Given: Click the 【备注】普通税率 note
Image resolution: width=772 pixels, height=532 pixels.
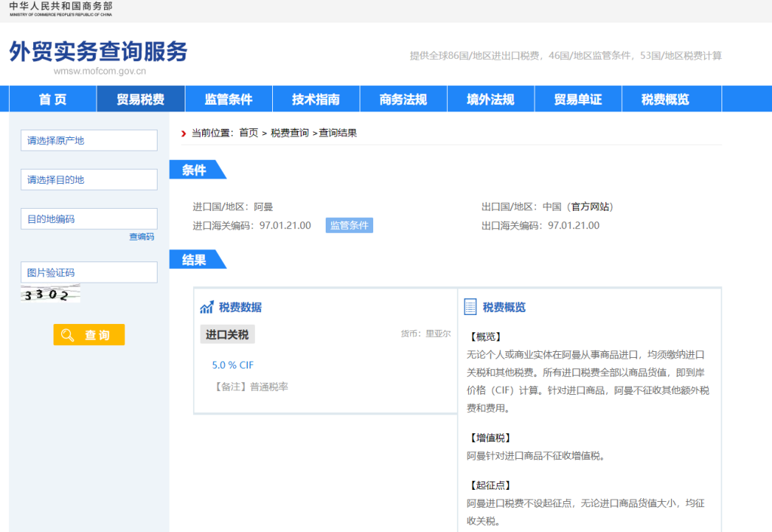Looking at the screenshot, I should (250, 387).
